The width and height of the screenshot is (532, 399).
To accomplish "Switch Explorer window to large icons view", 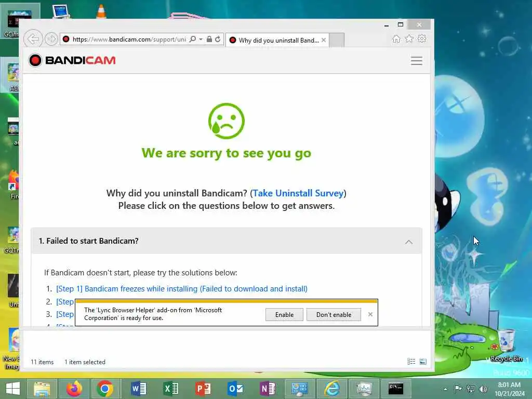I will (x=423, y=362).
